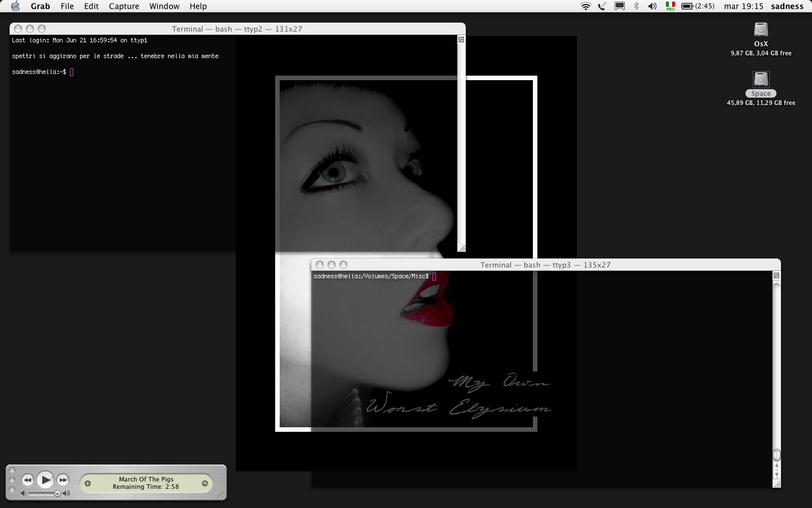Open the Capture menu
This screenshot has height=508, width=812.
pos(124,6)
